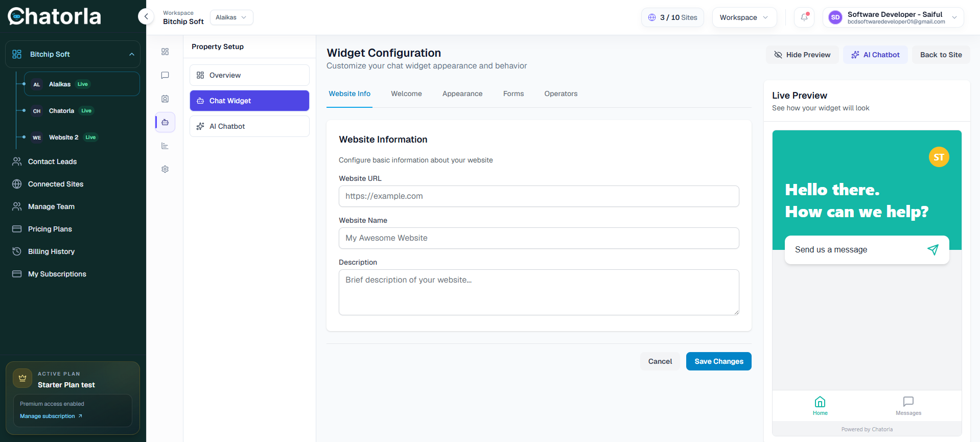Click the Contact Leads people icon

[x=17, y=161]
